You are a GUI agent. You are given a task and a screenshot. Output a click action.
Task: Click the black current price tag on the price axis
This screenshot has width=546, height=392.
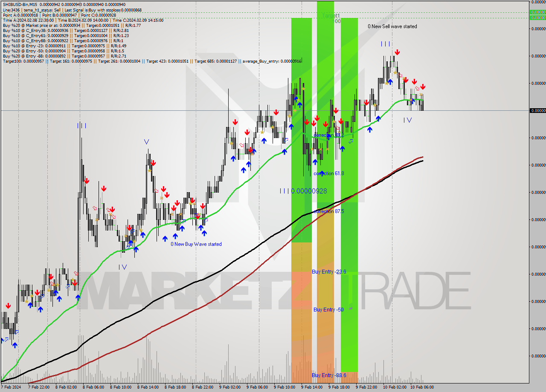coord(537,110)
